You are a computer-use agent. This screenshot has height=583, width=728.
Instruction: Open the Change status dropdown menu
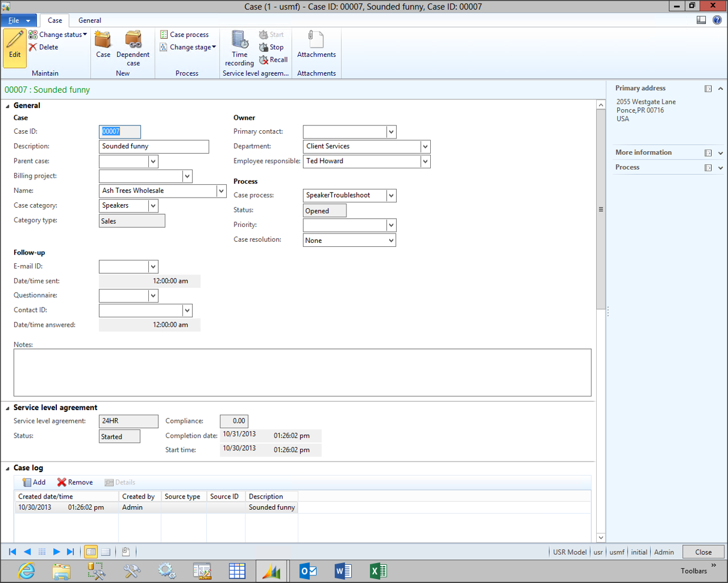[59, 35]
